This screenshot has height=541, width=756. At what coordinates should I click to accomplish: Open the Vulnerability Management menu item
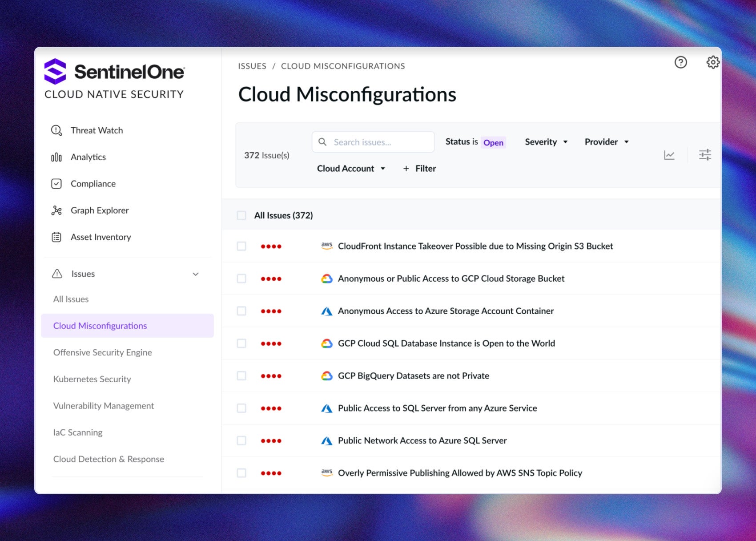(x=104, y=406)
